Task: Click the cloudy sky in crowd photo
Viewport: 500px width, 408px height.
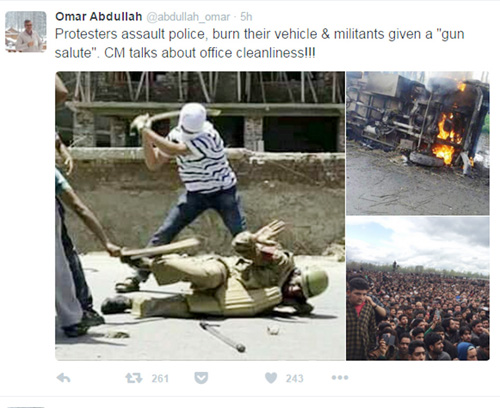Action: click(418, 242)
